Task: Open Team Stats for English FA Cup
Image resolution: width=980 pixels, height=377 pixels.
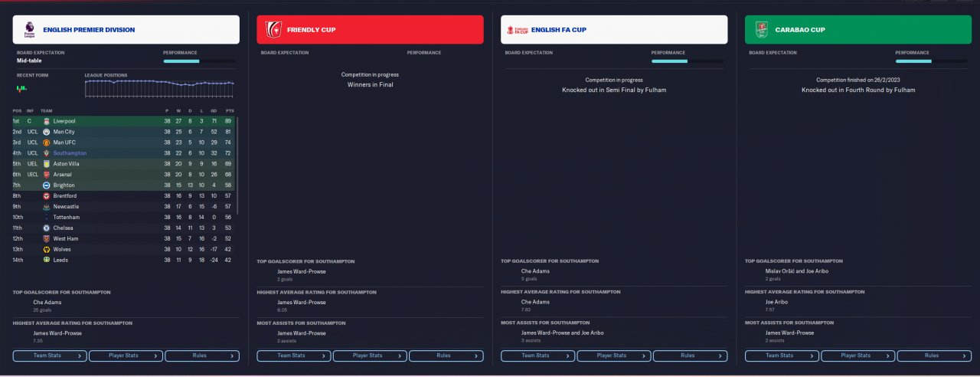Action: (x=537, y=356)
